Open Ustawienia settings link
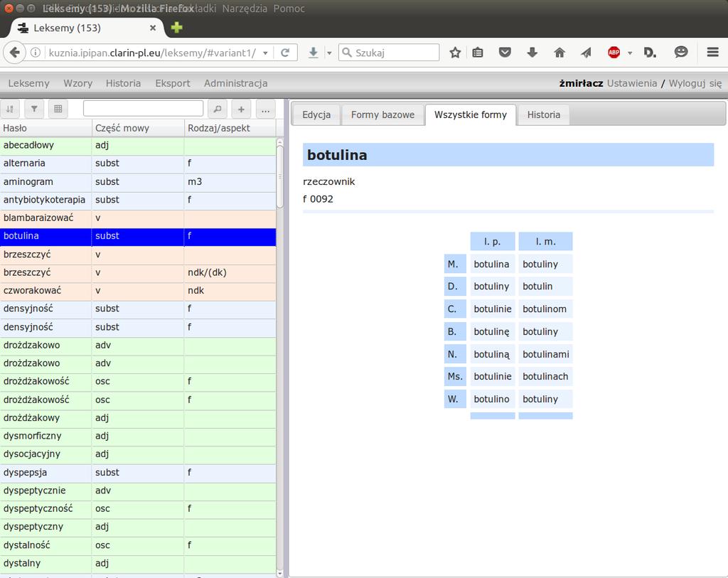This screenshot has width=728, height=578. coord(632,83)
